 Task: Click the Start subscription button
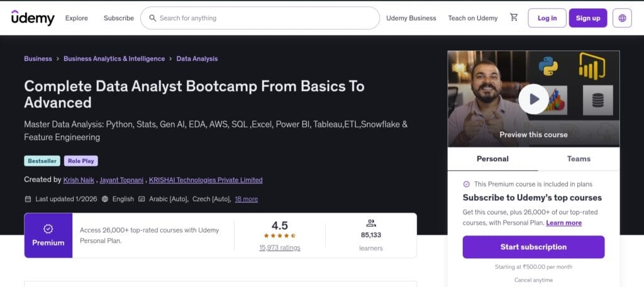[x=533, y=247]
